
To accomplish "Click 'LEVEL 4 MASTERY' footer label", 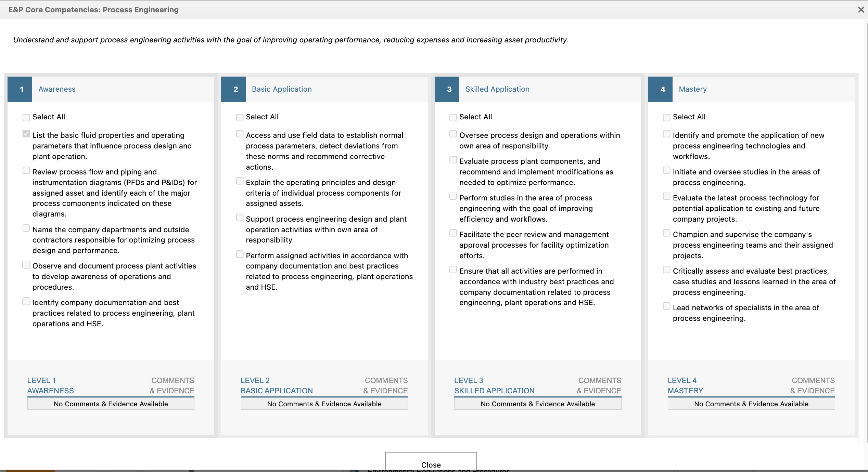I will click(x=685, y=385).
